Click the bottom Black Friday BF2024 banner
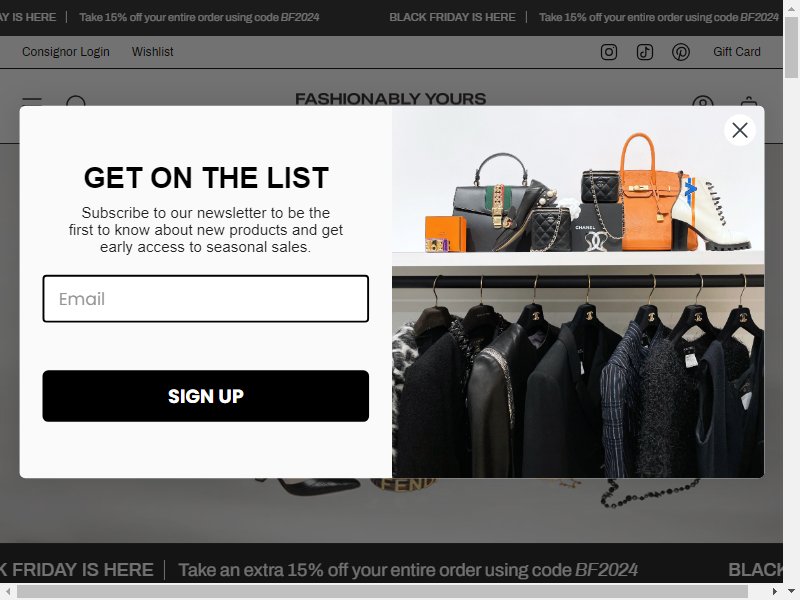The image size is (800, 600). (x=391, y=569)
